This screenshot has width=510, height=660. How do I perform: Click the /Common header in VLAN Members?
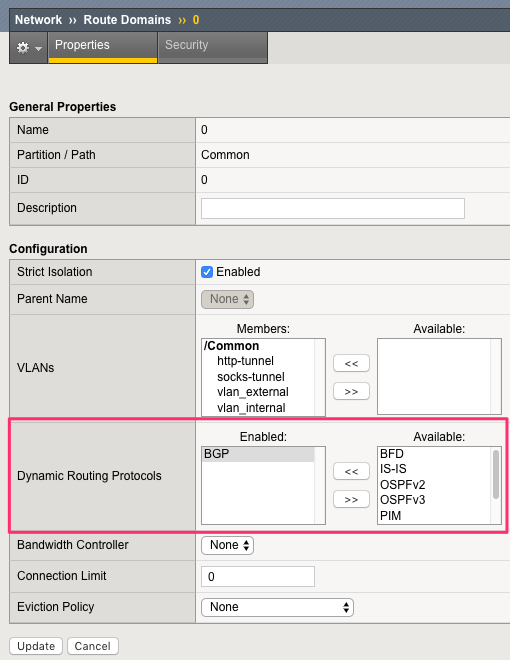[x=231, y=346]
